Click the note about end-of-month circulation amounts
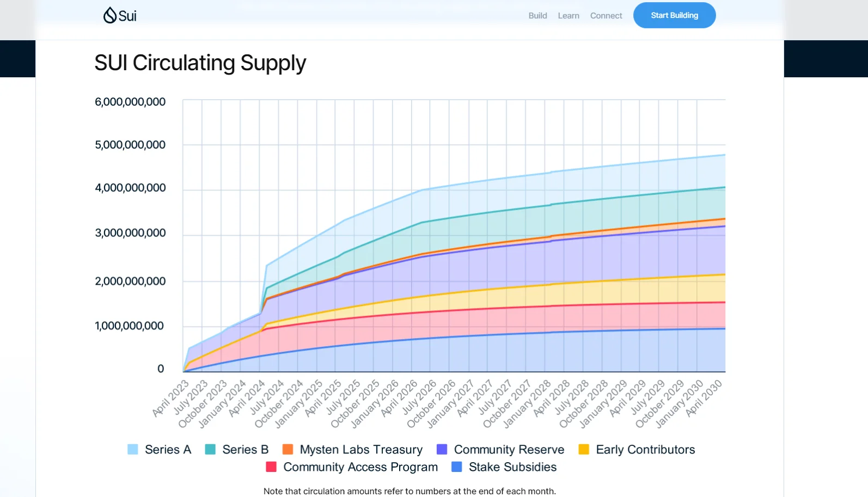The image size is (868, 497). [409, 491]
